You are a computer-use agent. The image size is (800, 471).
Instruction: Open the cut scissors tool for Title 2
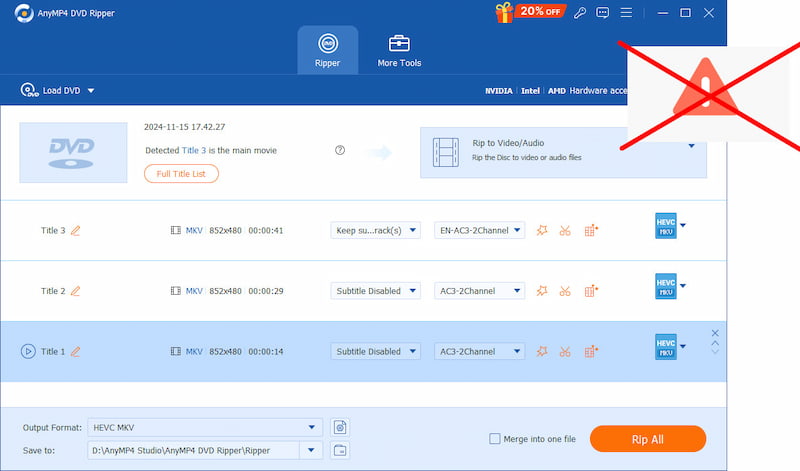(x=565, y=291)
